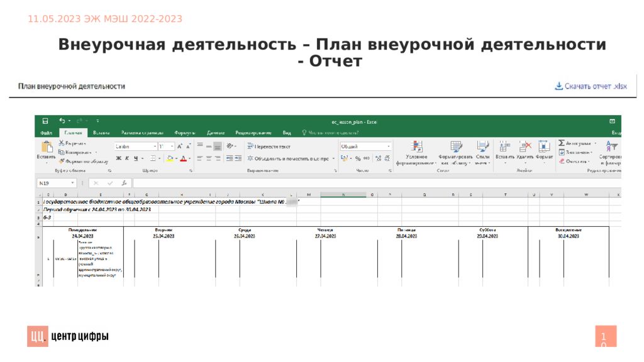Insert function using fx icon
The height and width of the screenshot is (362, 644).
pos(125,183)
